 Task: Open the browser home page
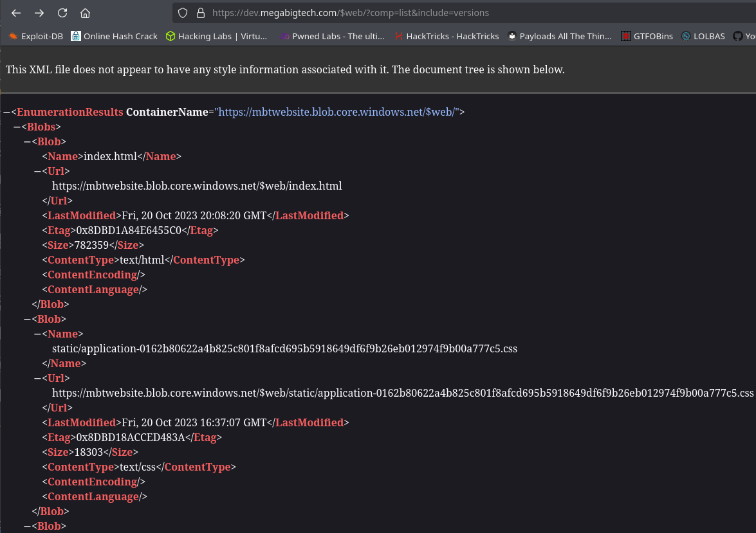pos(84,12)
